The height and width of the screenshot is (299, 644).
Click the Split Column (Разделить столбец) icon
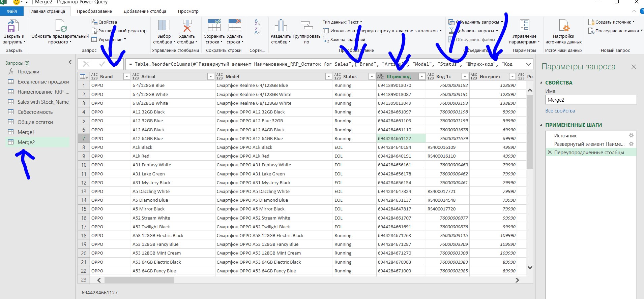point(281,26)
